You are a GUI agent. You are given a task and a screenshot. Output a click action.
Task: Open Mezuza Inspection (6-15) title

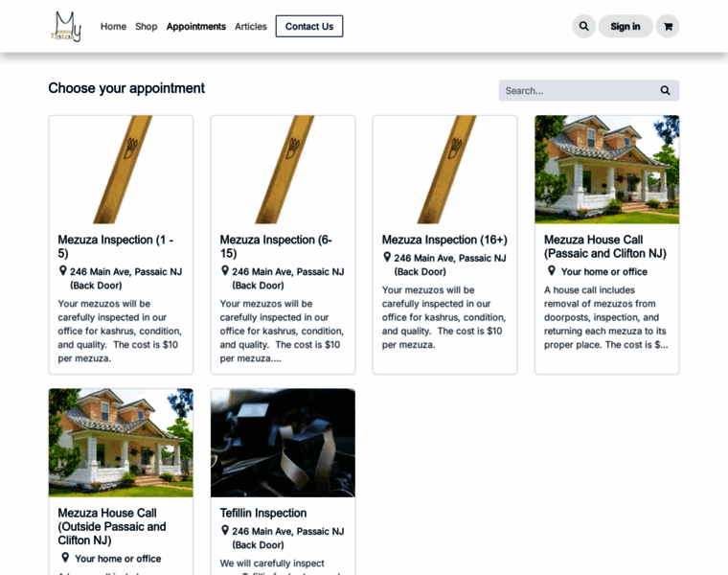click(276, 246)
